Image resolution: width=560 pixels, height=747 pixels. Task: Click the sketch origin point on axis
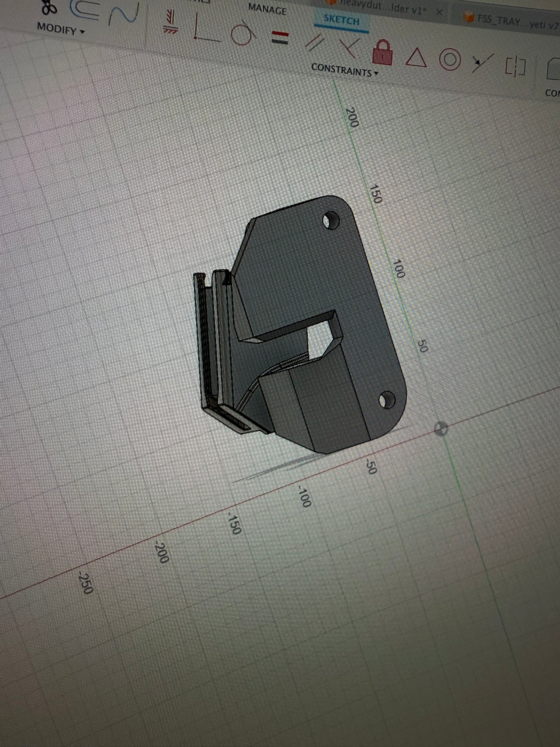click(441, 428)
